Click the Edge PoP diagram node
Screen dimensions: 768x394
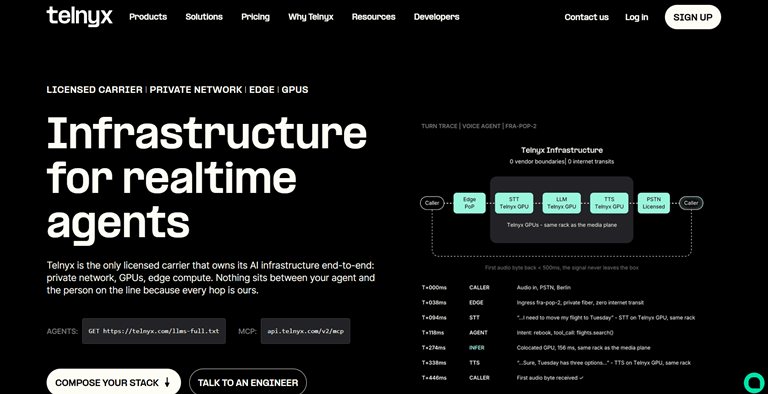point(469,203)
